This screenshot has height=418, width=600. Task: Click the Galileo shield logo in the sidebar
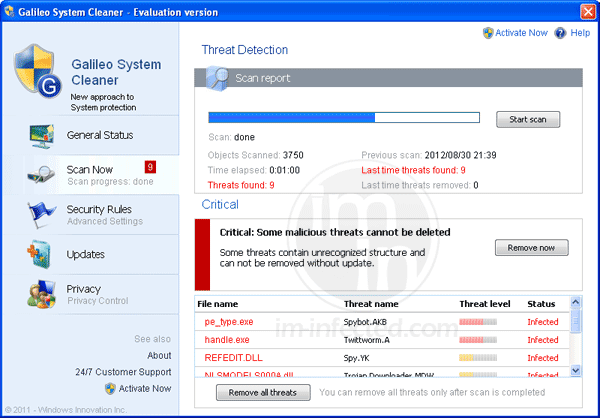tap(38, 71)
